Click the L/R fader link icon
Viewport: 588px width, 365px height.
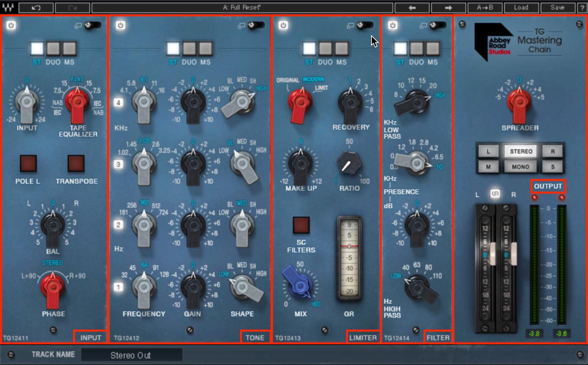click(x=495, y=194)
